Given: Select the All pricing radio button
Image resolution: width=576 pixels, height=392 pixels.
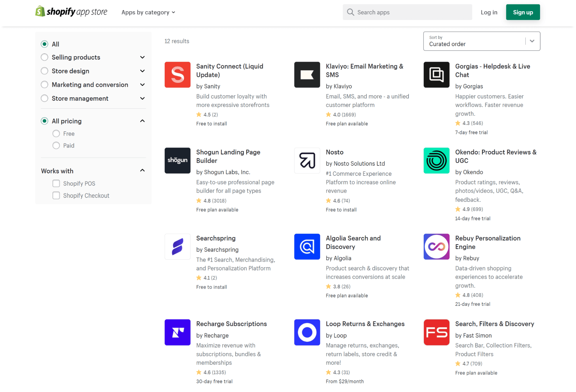Looking at the screenshot, I should 44,121.
